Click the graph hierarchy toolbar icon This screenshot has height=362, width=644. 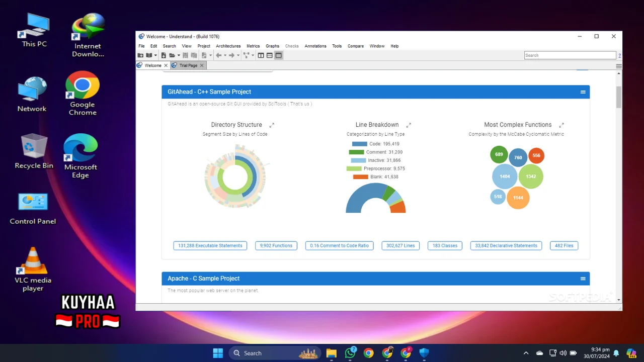[246, 55]
